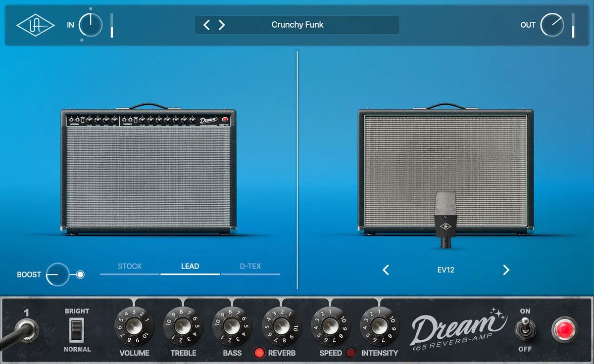
Task: Turn the REVERB knob
Action: [x=281, y=326]
